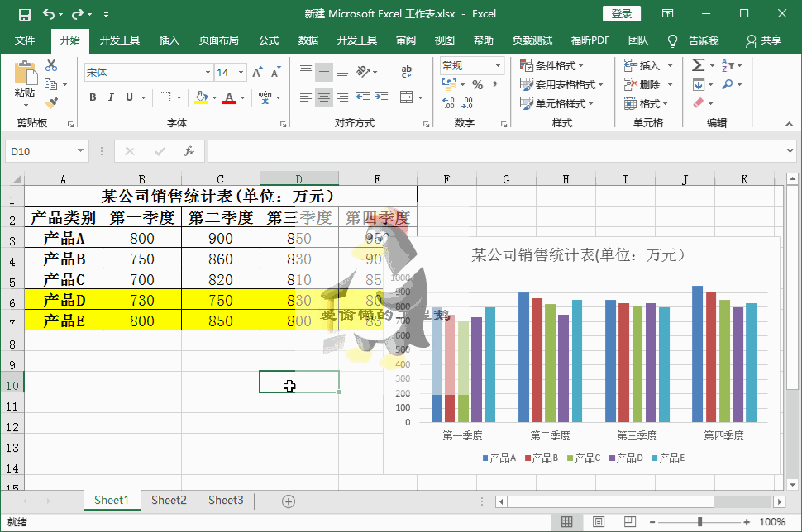Decrease indent of cell text
Image resolution: width=802 pixels, height=532 pixels.
(363, 97)
